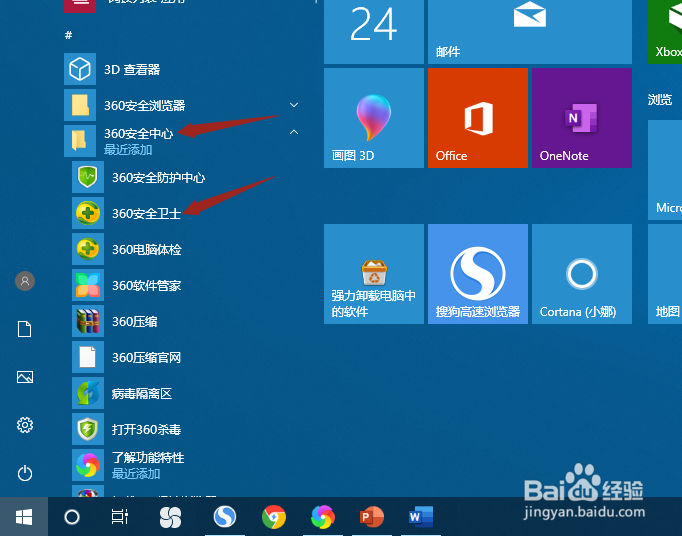Viewport: 682px width, 536px height.
Task: Open the calendar tile showing 24
Action: pyautogui.click(x=374, y=32)
